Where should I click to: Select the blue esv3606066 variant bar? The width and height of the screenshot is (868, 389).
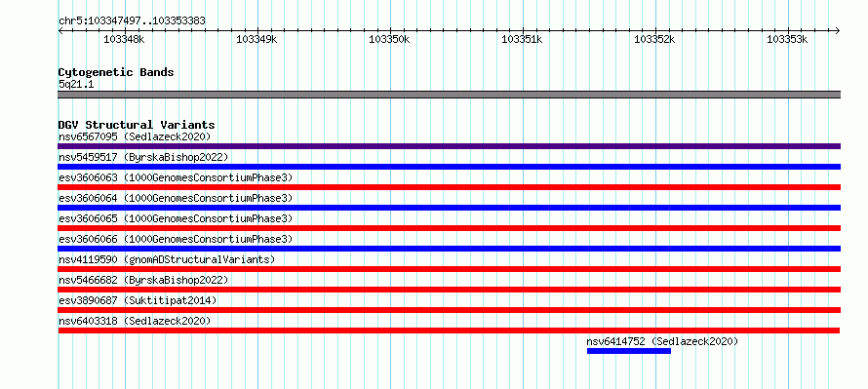(449, 249)
